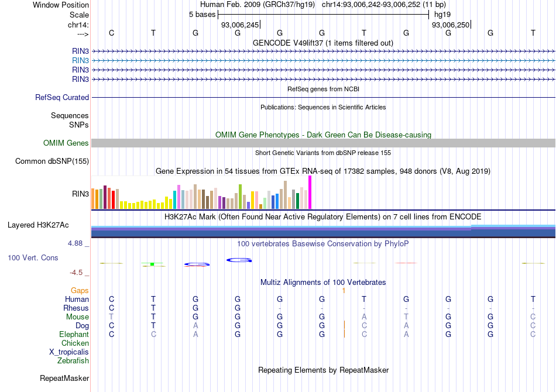556x392 pixels.
Task: Select the Rhesus alignment row label
Action: (x=76, y=308)
